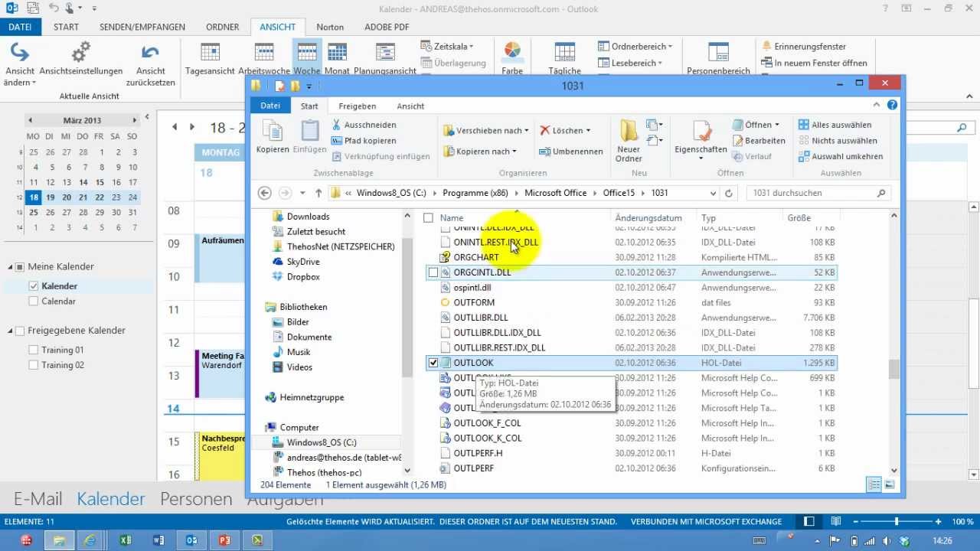This screenshot has height=551, width=980.
Task: Select Dropbox in Explorer navigation pane
Action: pyautogui.click(x=303, y=277)
